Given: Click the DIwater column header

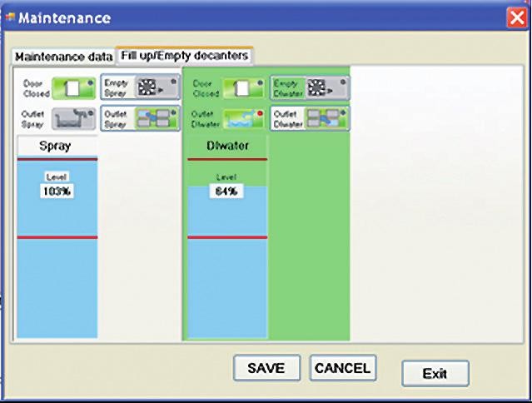Looking at the screenshot, I should tap(226, 146).
